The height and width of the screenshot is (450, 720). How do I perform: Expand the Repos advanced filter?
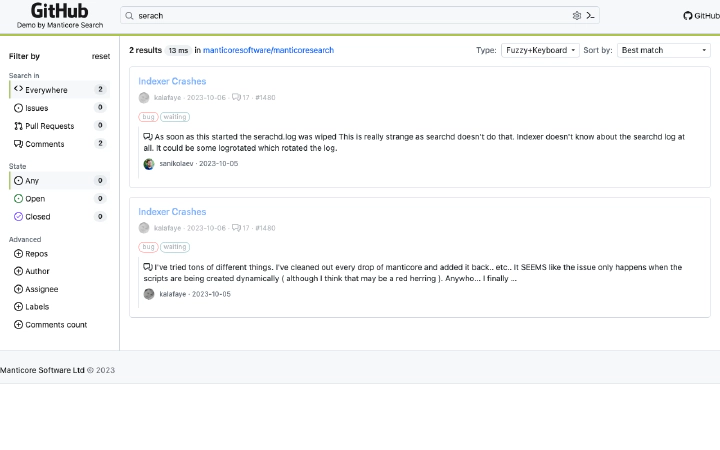click(x=31, y=253)
